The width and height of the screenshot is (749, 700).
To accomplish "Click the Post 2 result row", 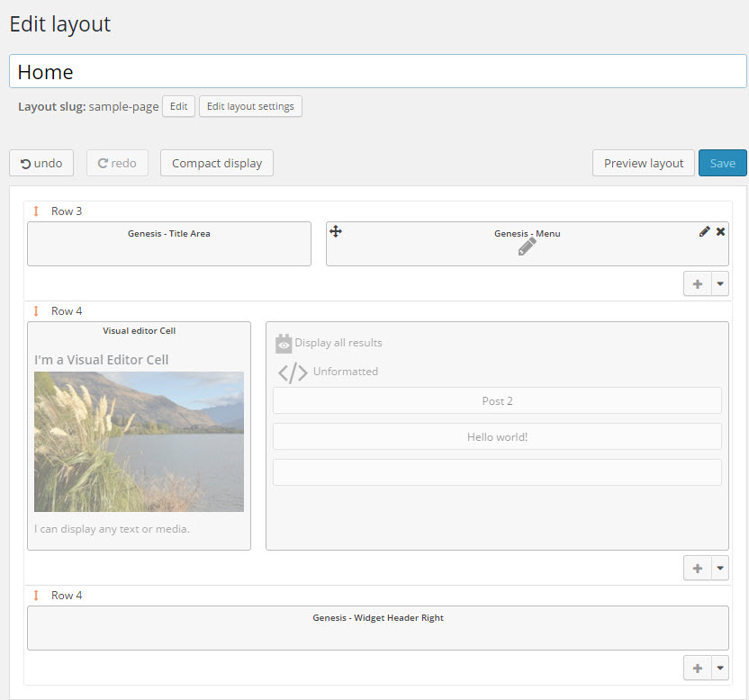I will click(497, 400).
